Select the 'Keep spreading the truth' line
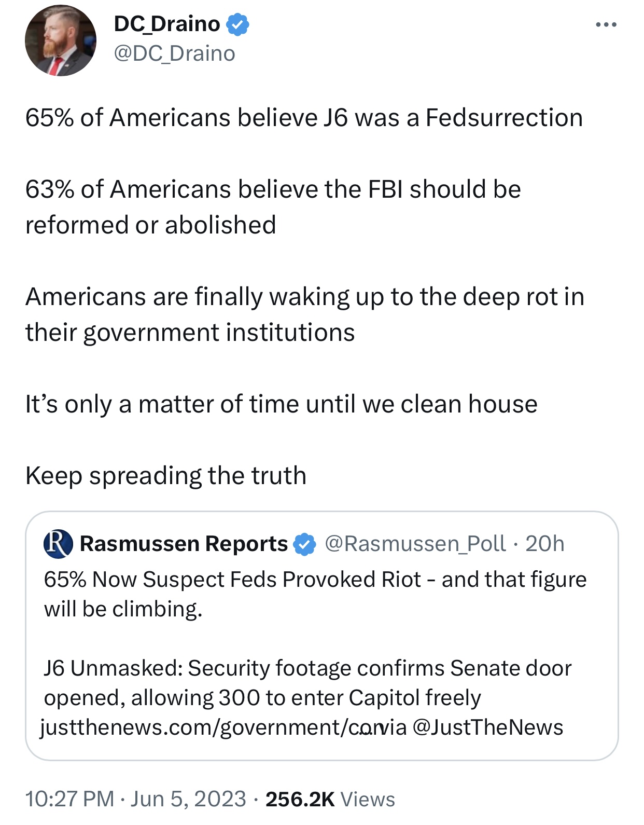 click(x=166, y=476)
